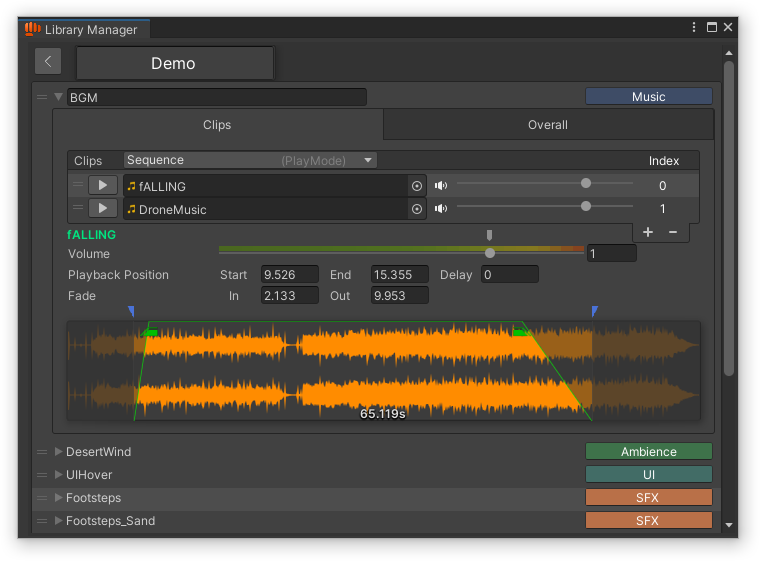Click the Start playback position field
Image resolution: width=760 pixels, height=561 pixels.
(x=290, y=275)
